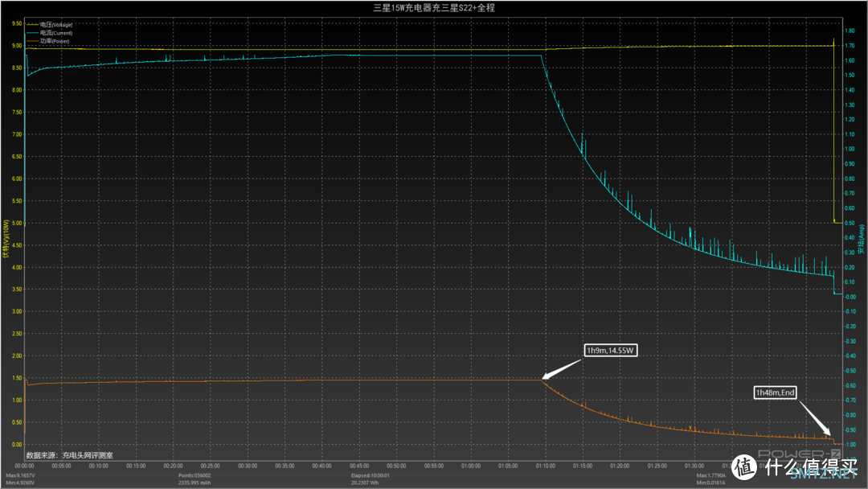Click the 01:10:00 time axis label
This screenshot has height=489, width=868.
(x=545, y=466)
